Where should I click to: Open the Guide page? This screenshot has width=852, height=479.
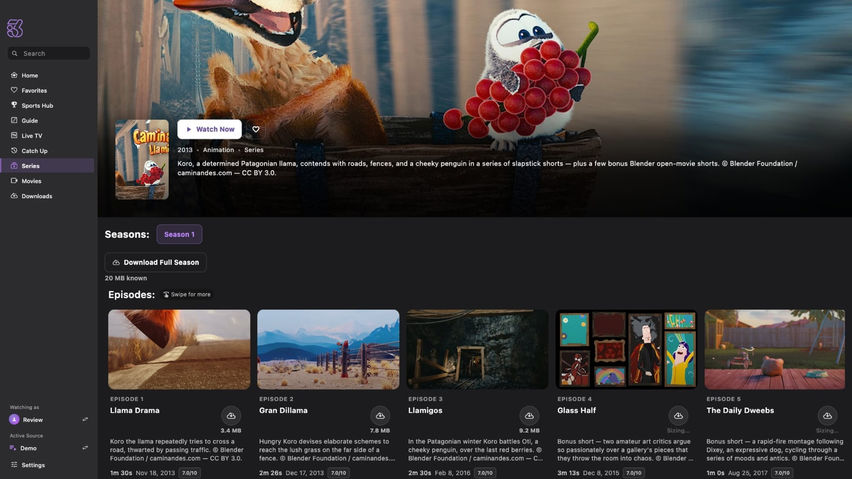(47, 121)
